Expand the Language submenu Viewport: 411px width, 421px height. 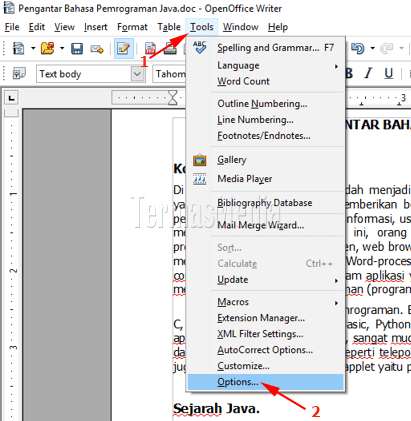click(x=266, y=65)
